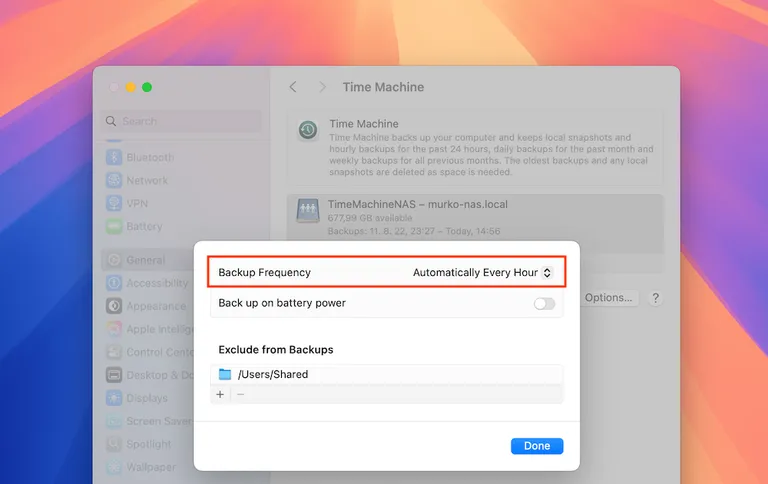Viewport: 768px width, 484px height.
Task: Click the /Users/Shared folder icon
Action: pyautogui.click(x=225, y=374)
